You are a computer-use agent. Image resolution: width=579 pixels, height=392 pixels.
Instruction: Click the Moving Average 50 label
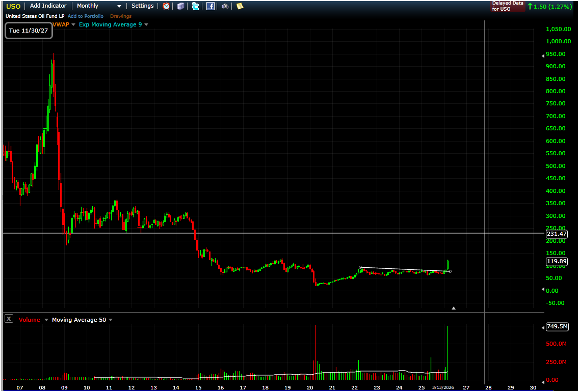tap(80, 320)
